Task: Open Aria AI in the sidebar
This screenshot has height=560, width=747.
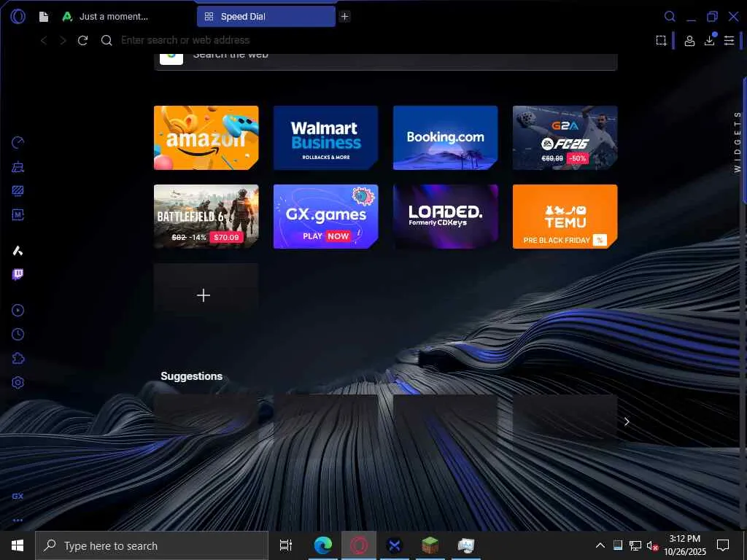Action: [x=18, y=251]
